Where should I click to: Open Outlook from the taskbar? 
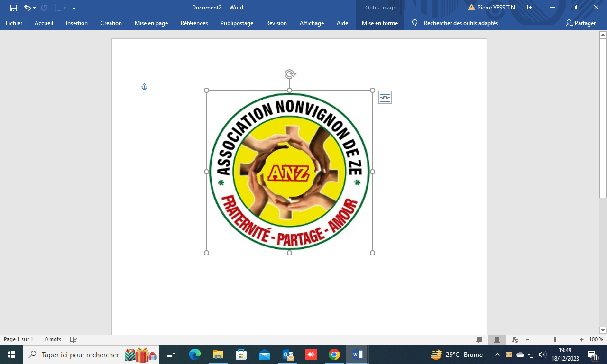pyautogui.click(x=288, y=355)
